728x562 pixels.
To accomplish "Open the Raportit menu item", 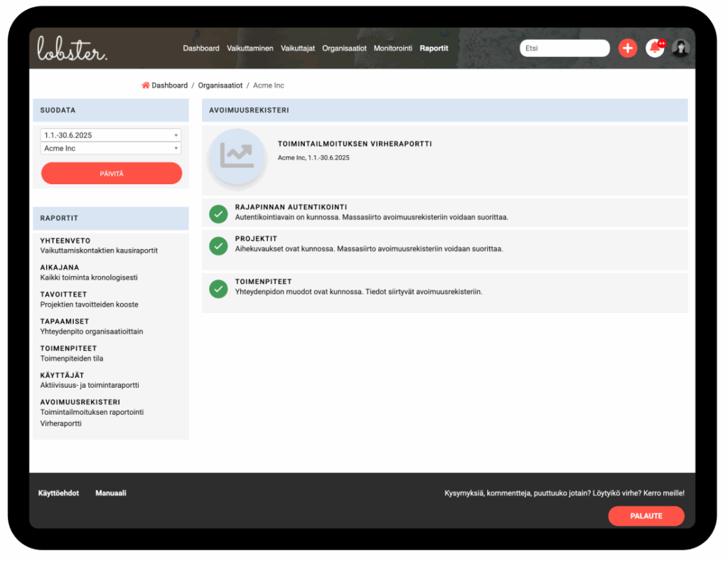I will (434, 48).
